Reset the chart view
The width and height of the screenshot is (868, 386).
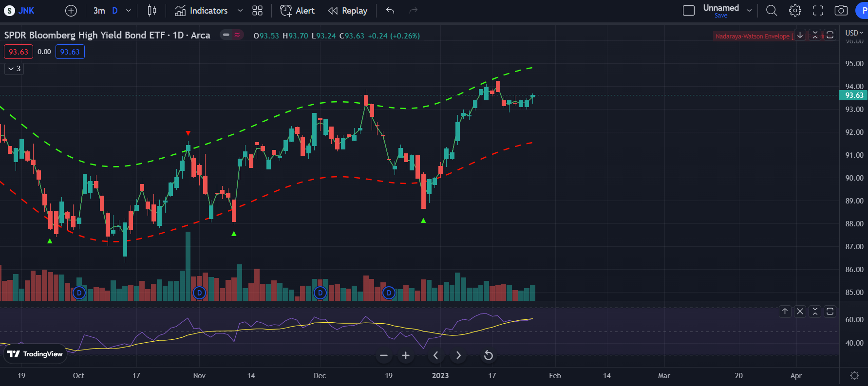click(x=488, y=356)
